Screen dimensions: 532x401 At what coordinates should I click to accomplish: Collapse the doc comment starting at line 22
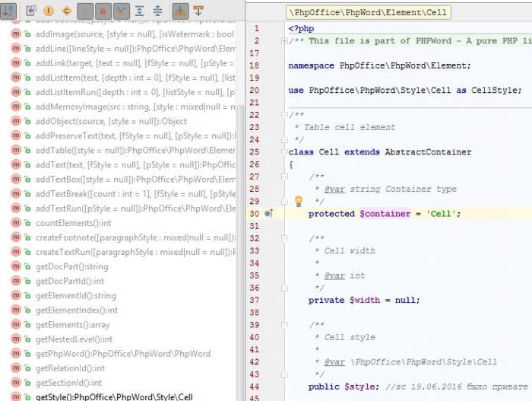[x=284, y=115]
